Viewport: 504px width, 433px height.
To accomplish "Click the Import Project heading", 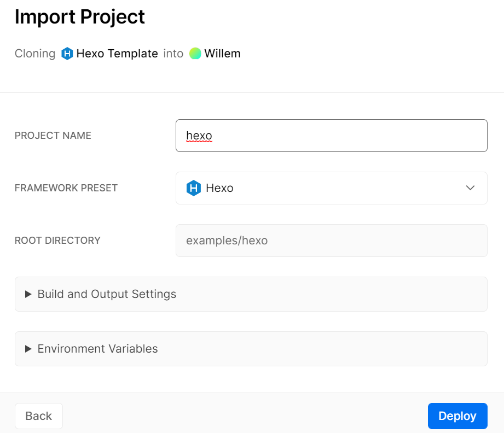I will tap(80, 17).
